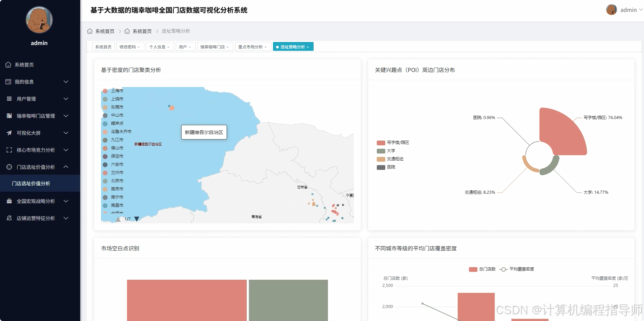The height and width of the screenshot is (321, 644).
Task: Click the first 系统首页 breadcrumb link
Action: (x=105, y=31)
